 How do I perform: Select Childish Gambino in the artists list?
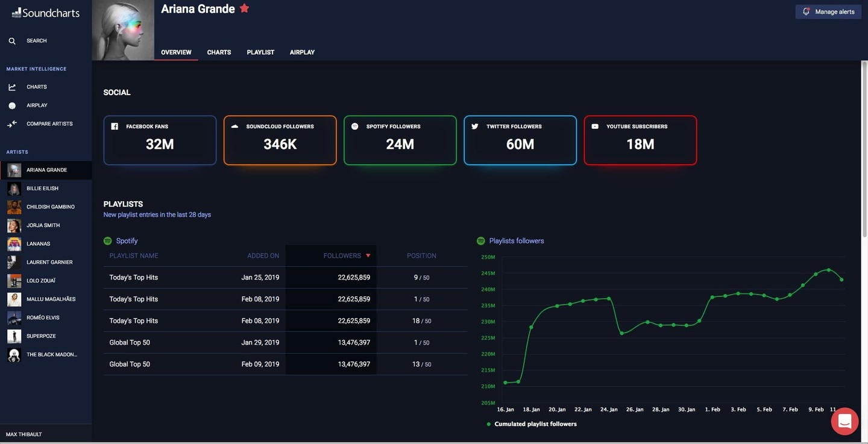[46, 207]
